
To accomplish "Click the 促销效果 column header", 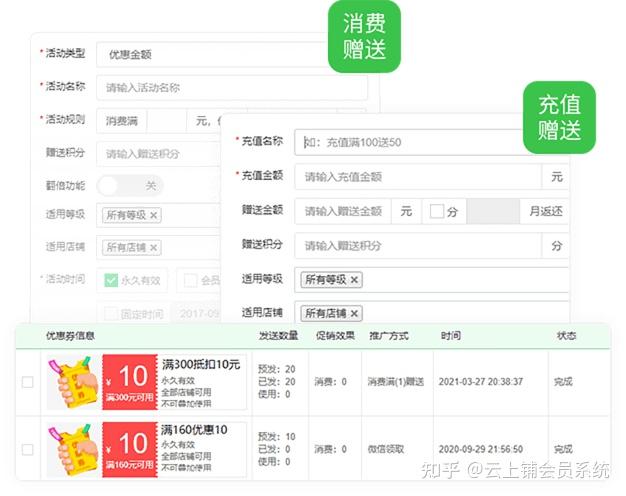I will [335, 335].
